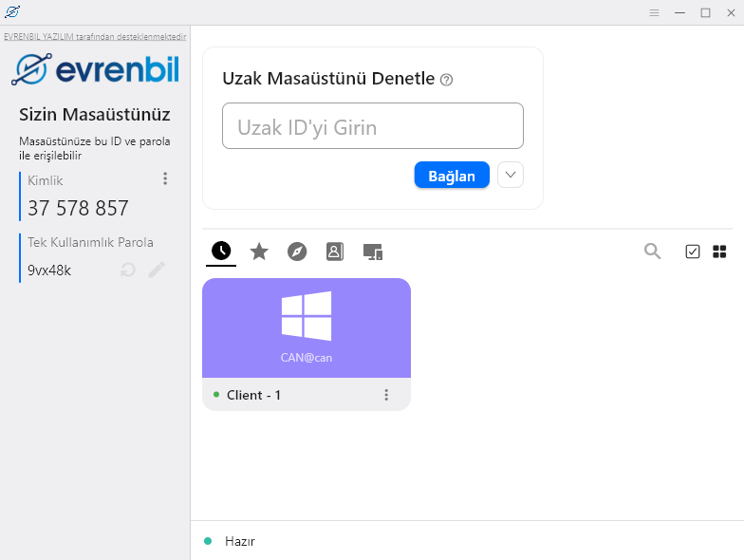This screenshot has height=560, width=744.
Task: Refresh the one-time password
Action: [128, 271]
